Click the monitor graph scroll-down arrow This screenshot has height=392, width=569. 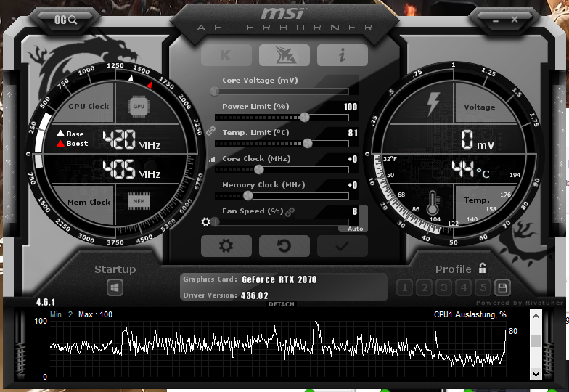[x=536, y=373]
